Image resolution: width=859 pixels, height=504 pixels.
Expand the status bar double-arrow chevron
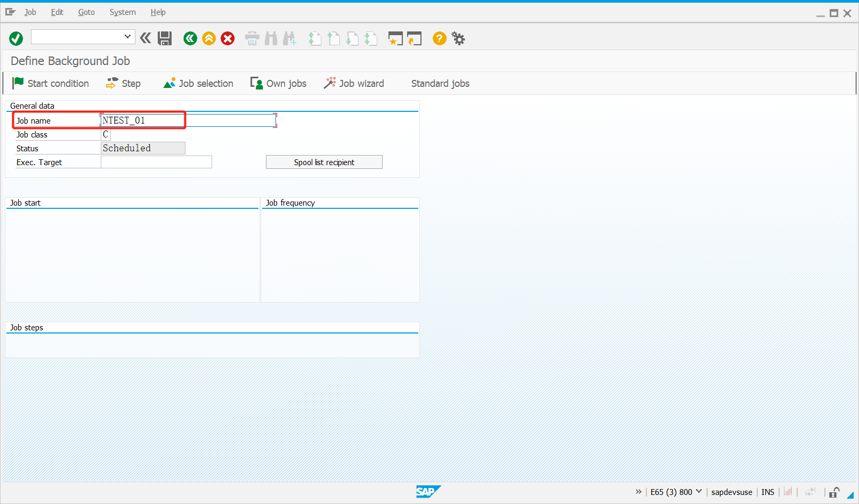pyautogui.click(x=638, y=492)
